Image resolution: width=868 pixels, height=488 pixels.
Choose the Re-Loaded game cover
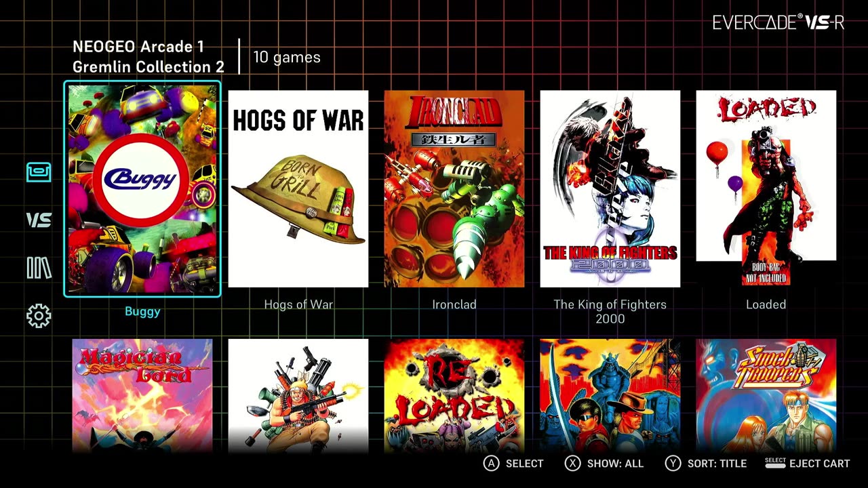click(454, 396)
